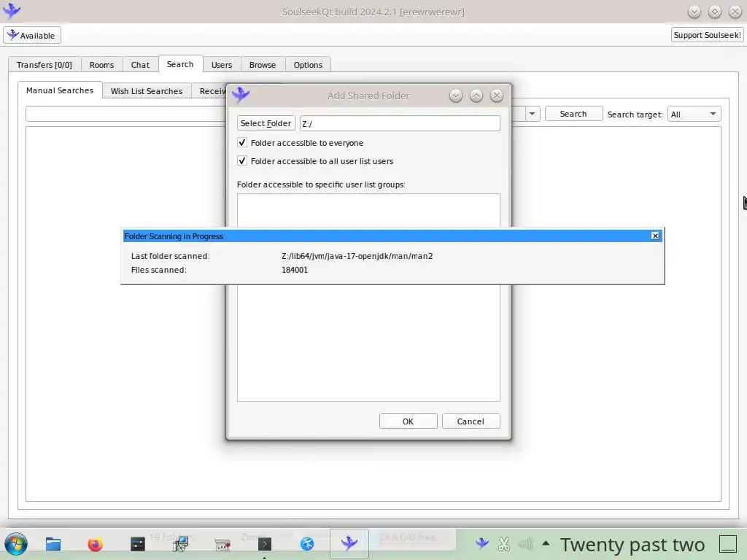
Task: Click the network computers taskbar icon
Action: (180, 544)
